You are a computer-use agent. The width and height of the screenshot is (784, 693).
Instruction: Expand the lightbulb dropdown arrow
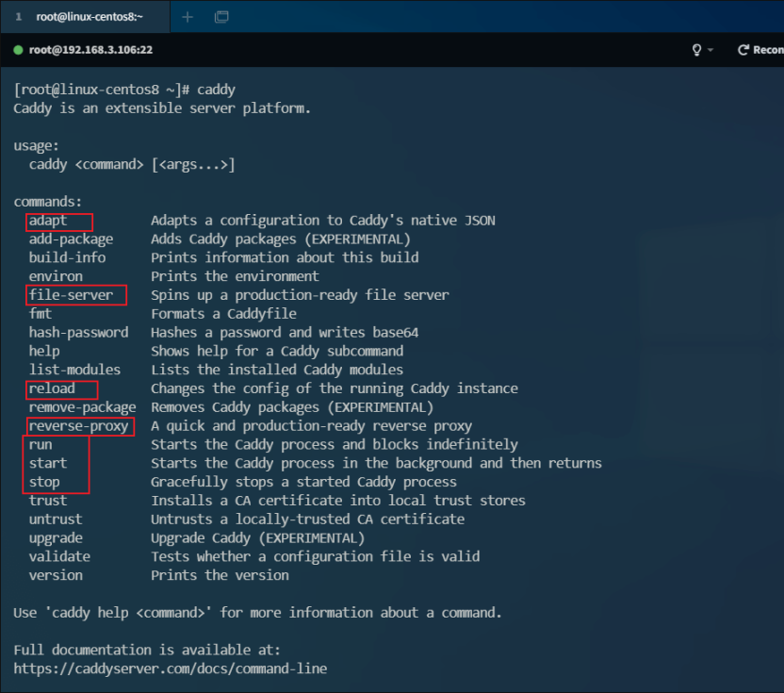710,50
